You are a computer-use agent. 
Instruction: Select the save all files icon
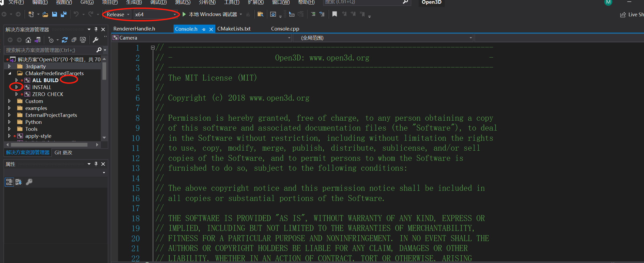click(64, 14)
